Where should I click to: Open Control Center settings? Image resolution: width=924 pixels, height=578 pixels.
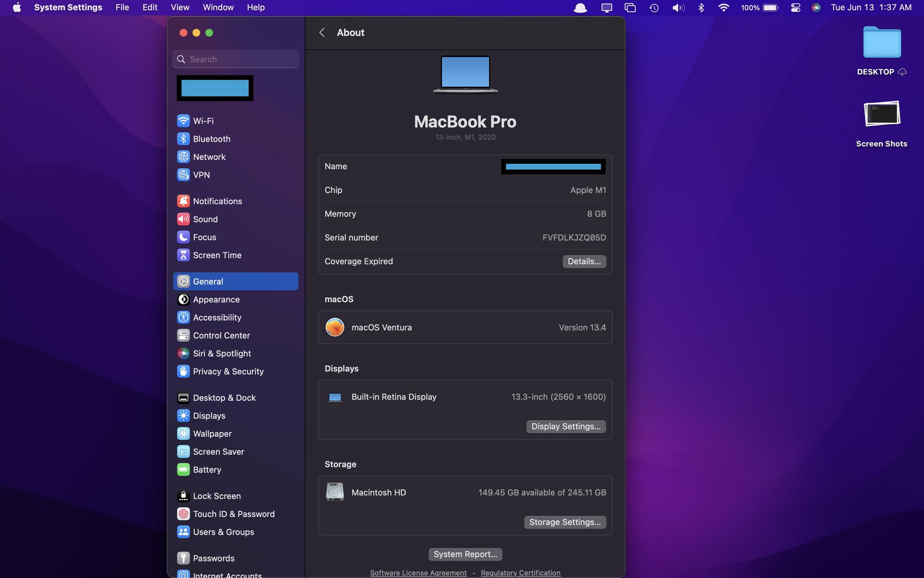point(235,336)
